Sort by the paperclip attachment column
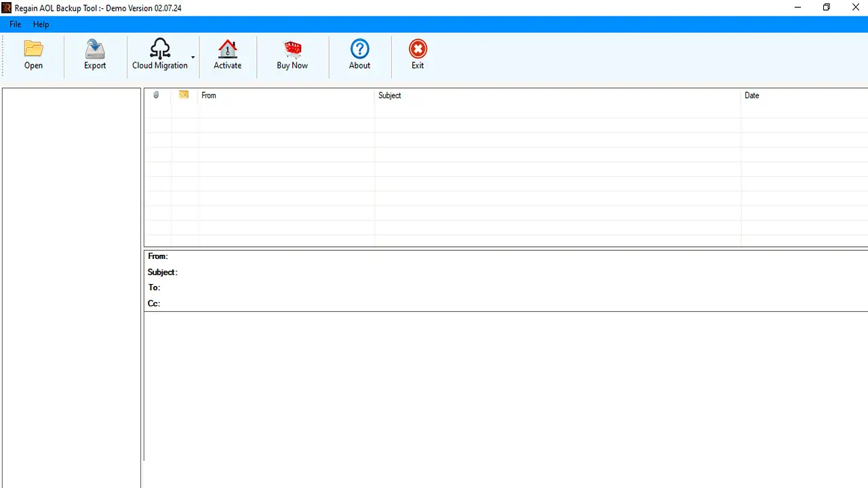The width and height of the screenshot is (868, 488). (x=157, y=96)
